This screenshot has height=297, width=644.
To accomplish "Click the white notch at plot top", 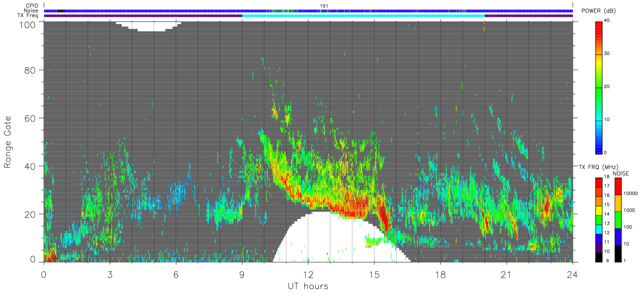I will [x=148, y=26].
